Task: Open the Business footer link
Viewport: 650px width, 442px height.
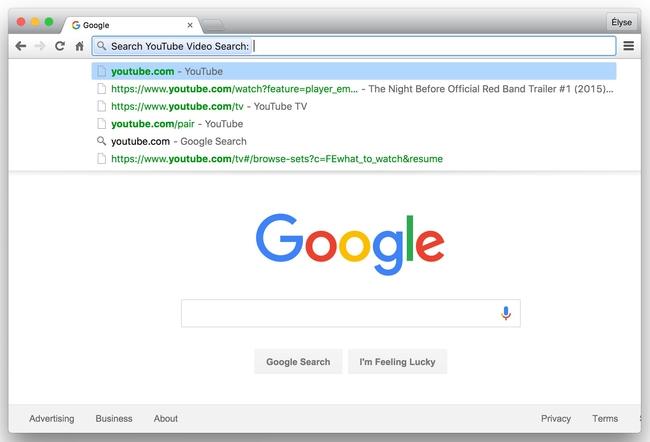Action: click(114, 418)
